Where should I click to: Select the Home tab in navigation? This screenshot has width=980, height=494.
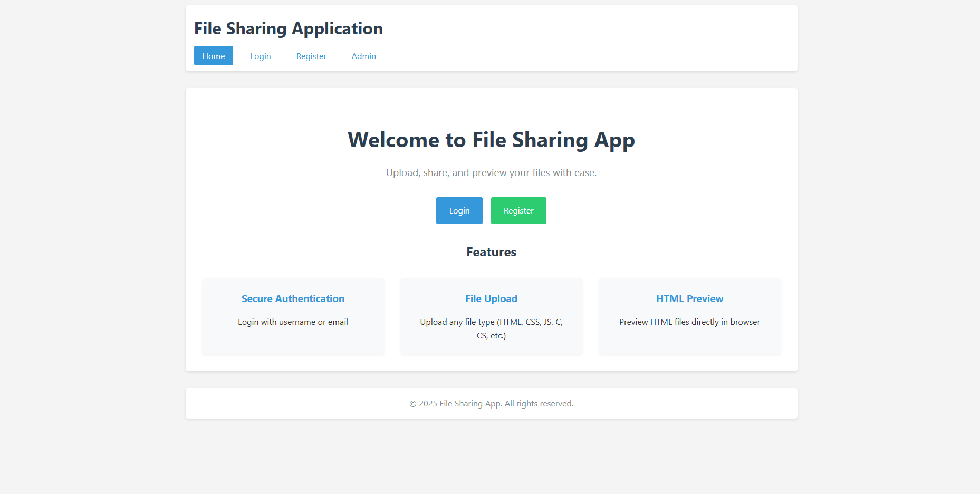click(214, 56)
